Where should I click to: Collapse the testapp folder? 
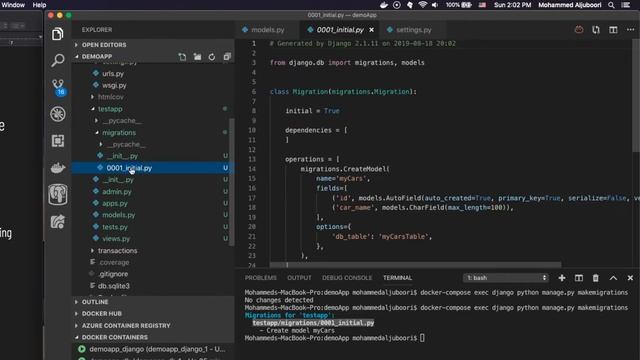click(x=110, y=109)
